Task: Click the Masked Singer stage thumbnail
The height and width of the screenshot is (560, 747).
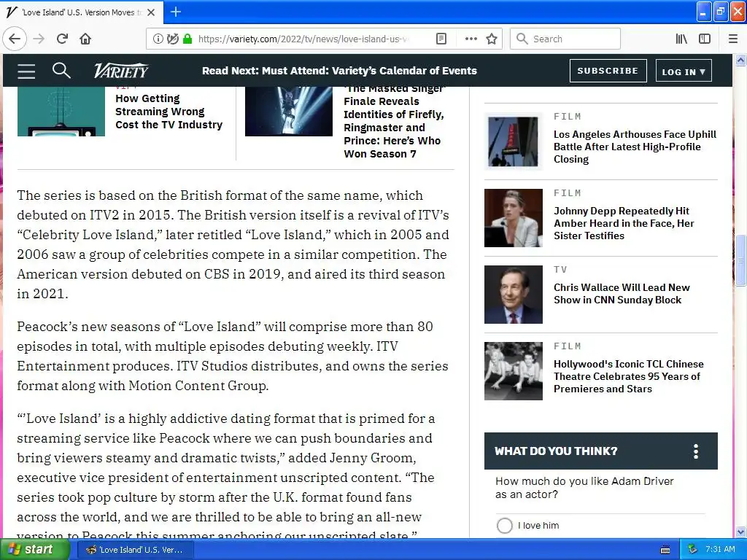Action: (x=289, y=112)
